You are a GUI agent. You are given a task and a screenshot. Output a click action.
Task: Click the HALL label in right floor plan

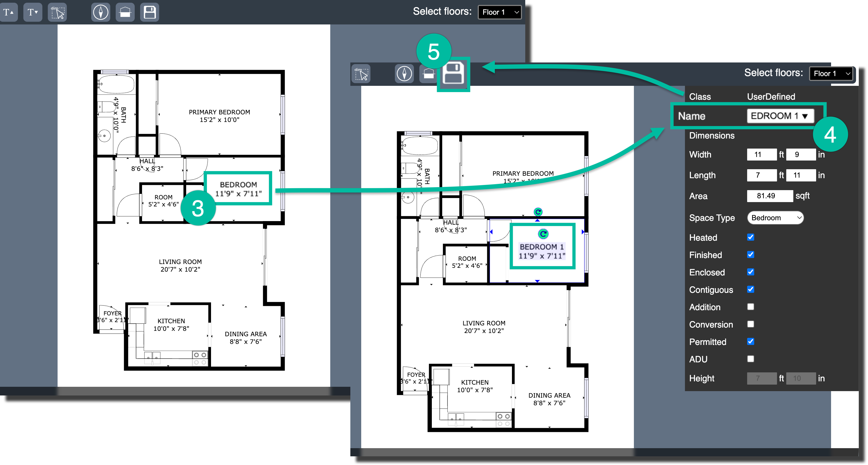[451, 226]
